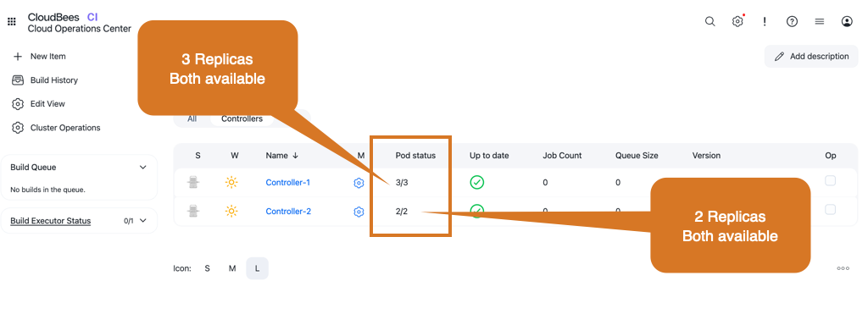Open the apps grid menu icon
868x314 pixels.
[12, 22]
